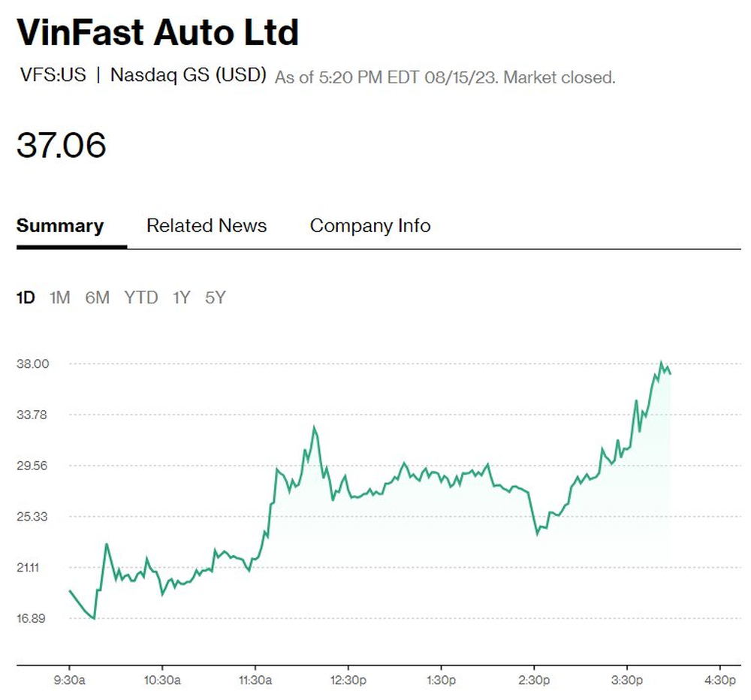Switch chart range to 1M
The width and height of the screenshot is (751, 700).
[59, 297]
